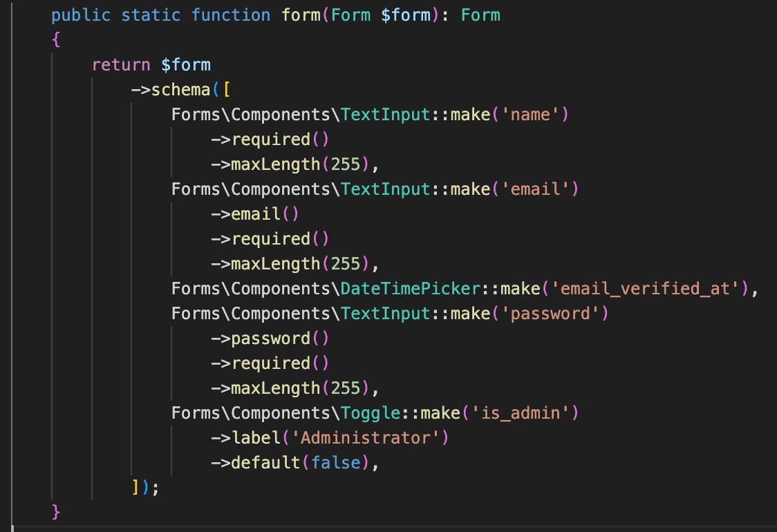Image resolution: width=777 pixels, height=532 pixels.
Task: Click the function's closing curly brace
Action: (x=56, y=513)
